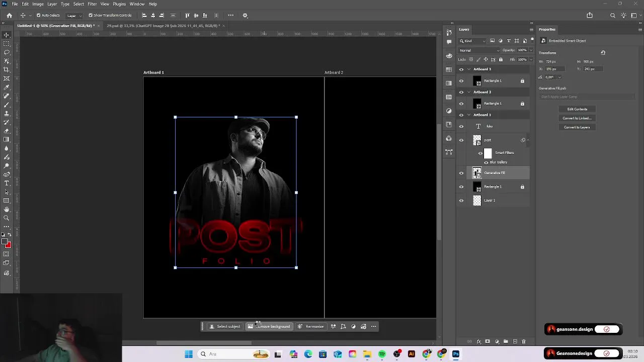Open the Plugins menu
644x362 pixels.
(119, 4)
